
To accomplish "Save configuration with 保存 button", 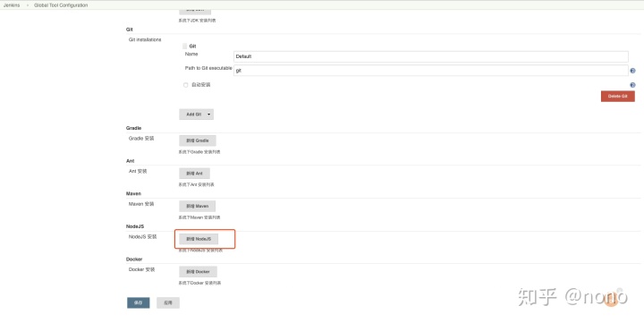I will 139,302.
